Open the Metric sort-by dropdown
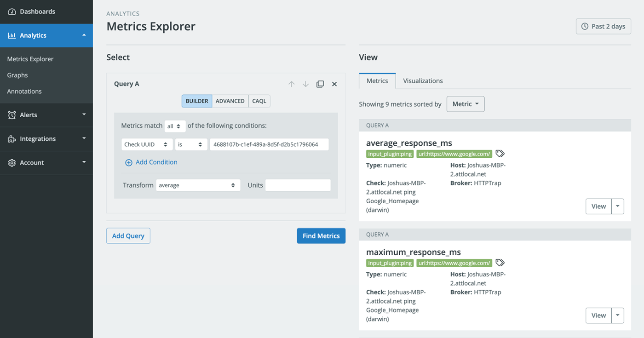The image size is (644, 338). [x=465, y=104]
